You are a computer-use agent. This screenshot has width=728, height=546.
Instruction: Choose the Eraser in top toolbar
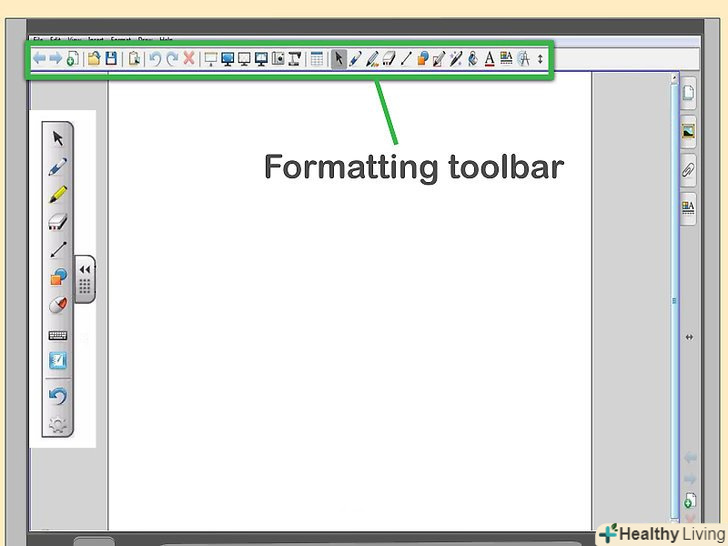pos(389,59)
